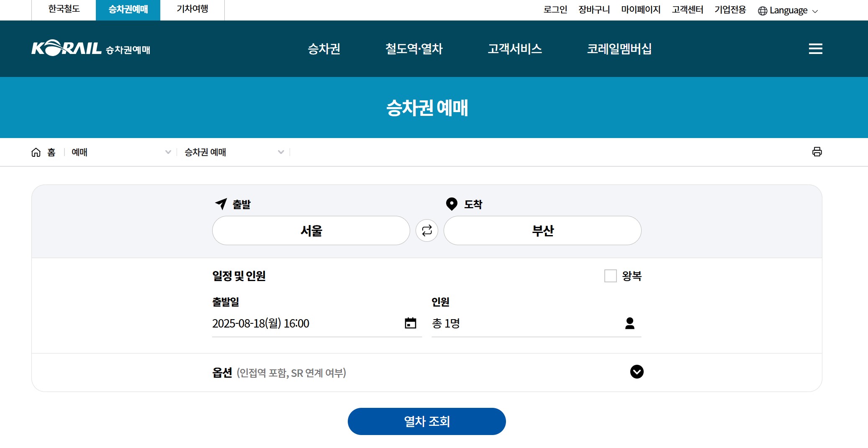The height and width of the screenshot is (448, 868).
Task: Click the 총 1명 passenger field
Action: tap(536, 323)
